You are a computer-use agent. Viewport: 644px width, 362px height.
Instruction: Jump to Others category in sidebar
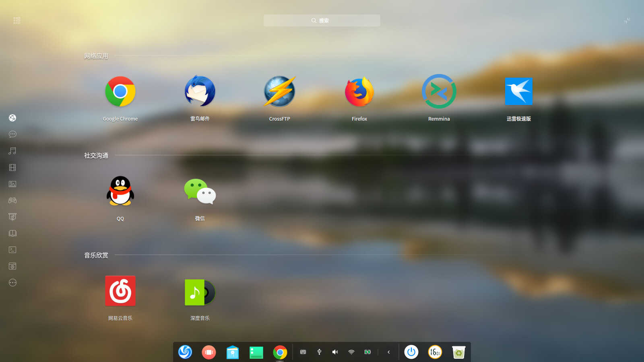tap(12, 283)
